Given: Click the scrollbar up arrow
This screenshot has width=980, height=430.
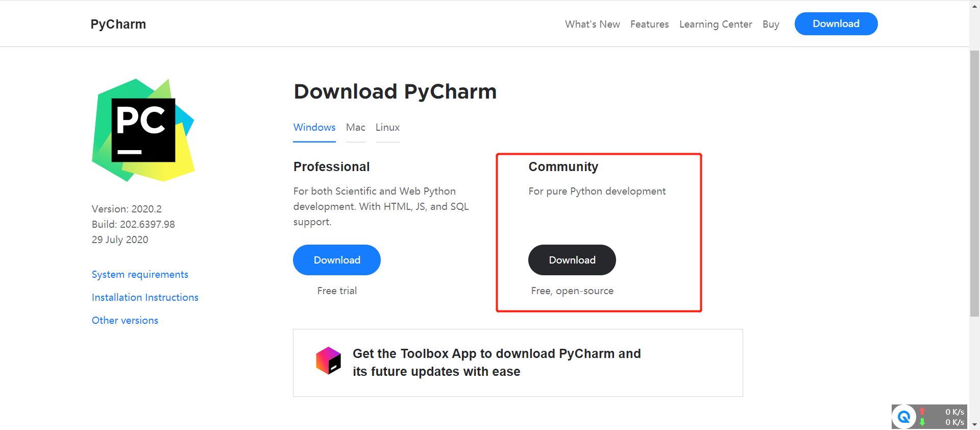Looking at the screenshot, I should coord(975,5).
